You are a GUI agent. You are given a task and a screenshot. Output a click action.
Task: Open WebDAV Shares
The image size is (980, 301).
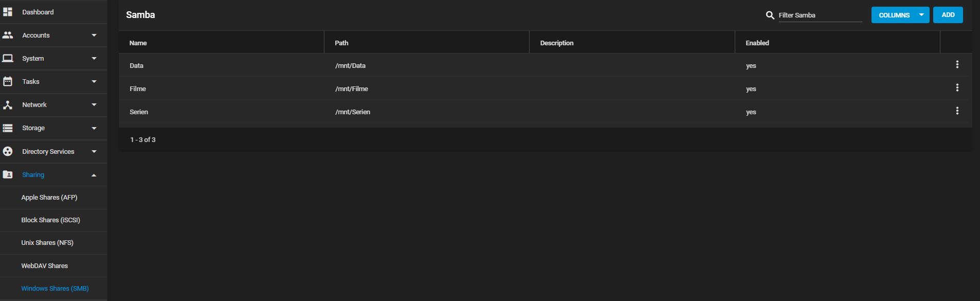pyautogui.click(x=45, y=266)
